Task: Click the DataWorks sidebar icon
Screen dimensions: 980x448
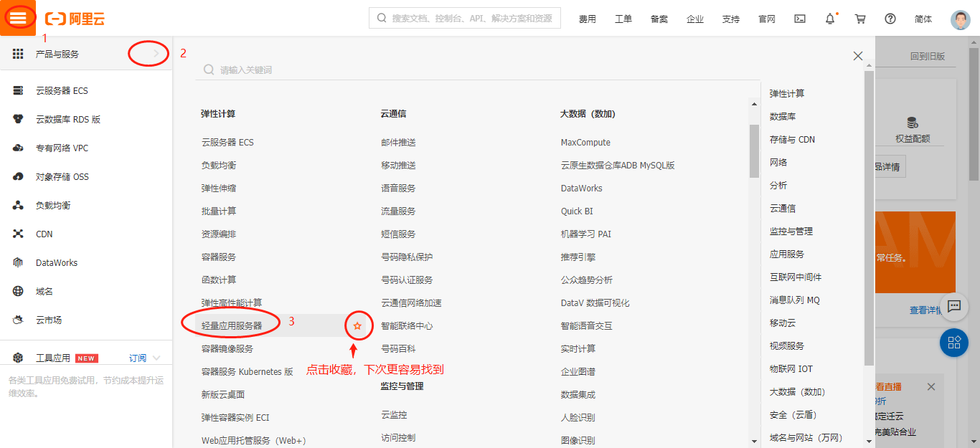Action: pyautogui.click(x=19, y=262)
